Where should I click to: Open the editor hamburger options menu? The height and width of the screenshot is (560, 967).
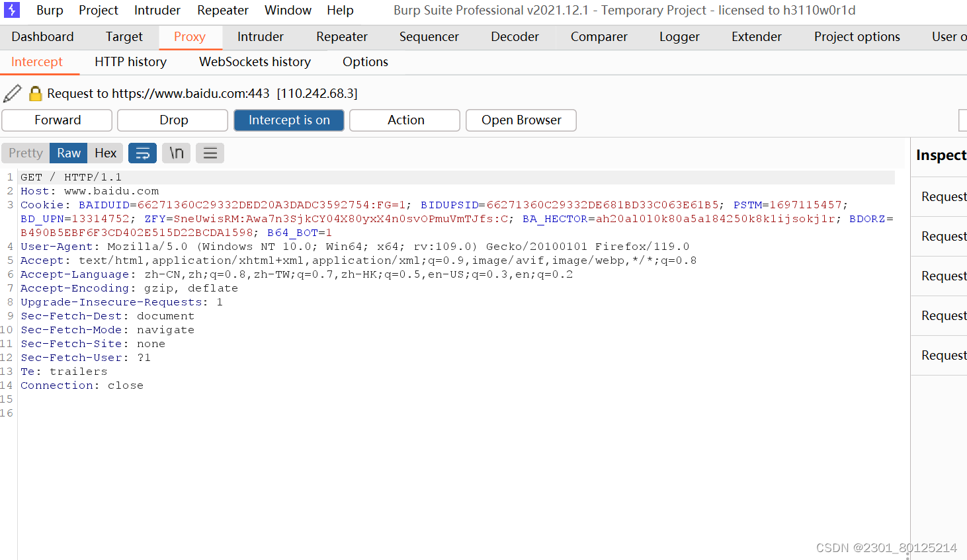[x=210, y=153]
